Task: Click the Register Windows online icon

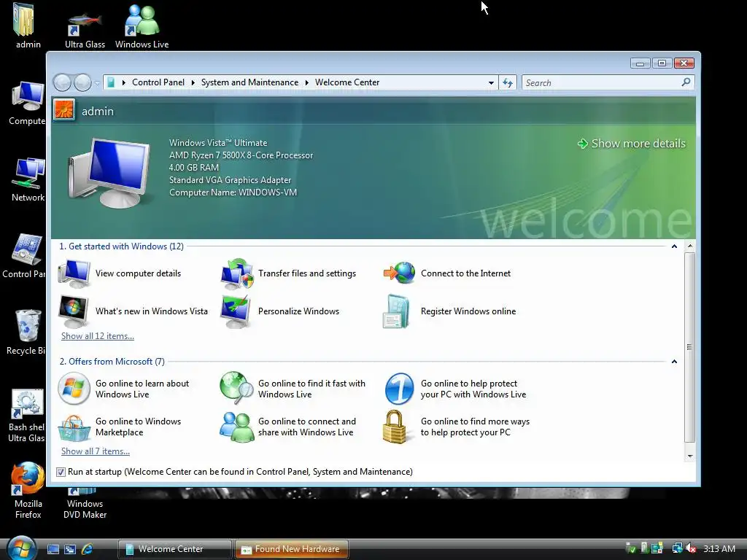Action: point(397,311)
